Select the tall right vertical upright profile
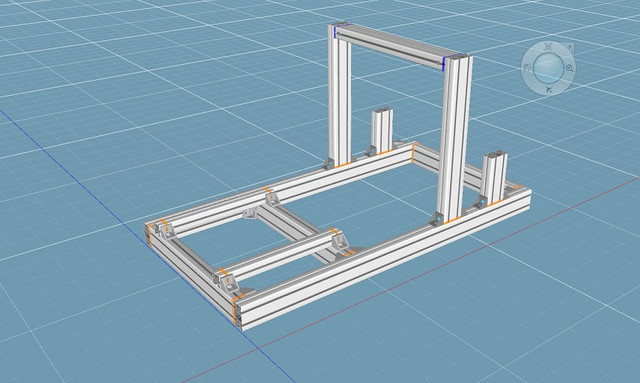 [x=455, y=139]
